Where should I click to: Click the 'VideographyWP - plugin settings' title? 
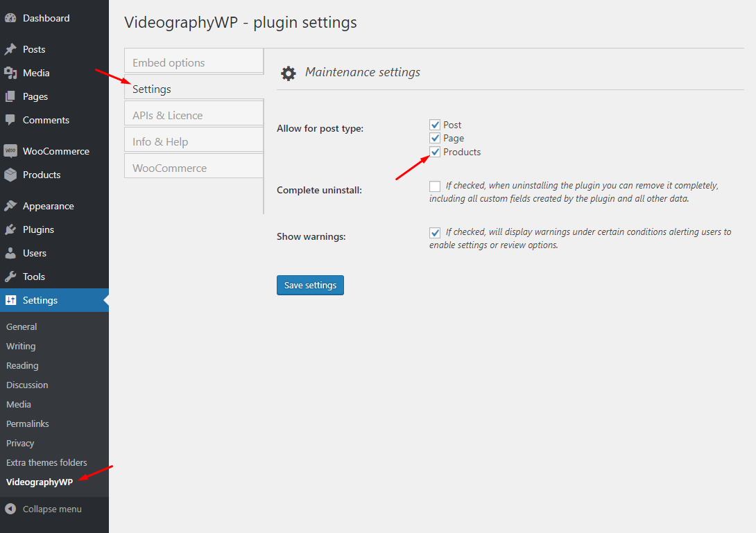241,23
